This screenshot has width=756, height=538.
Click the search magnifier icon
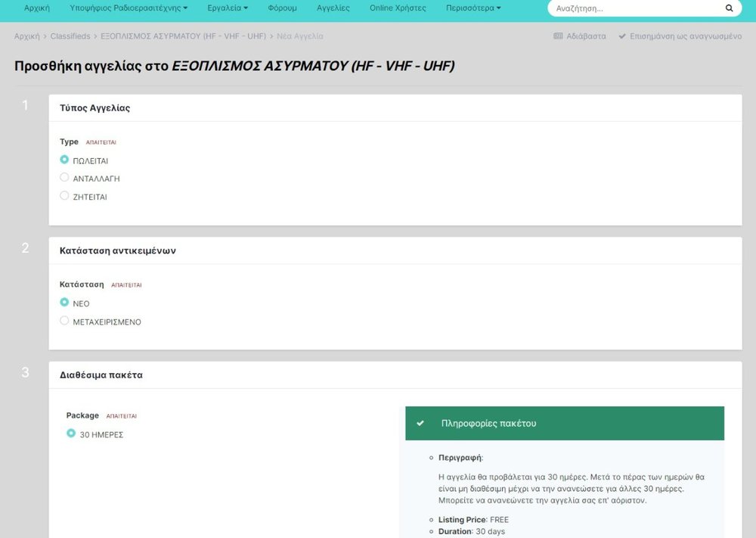(729, 8)
